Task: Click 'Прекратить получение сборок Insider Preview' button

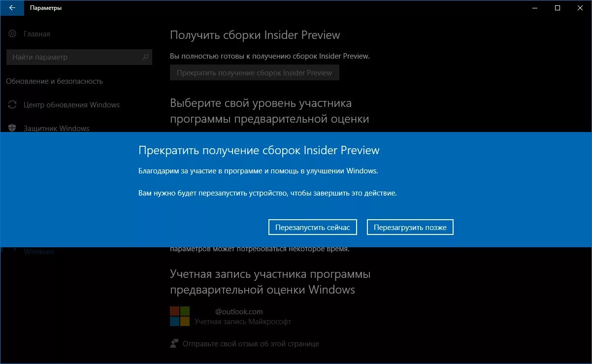Action: [x=254, y=73]
